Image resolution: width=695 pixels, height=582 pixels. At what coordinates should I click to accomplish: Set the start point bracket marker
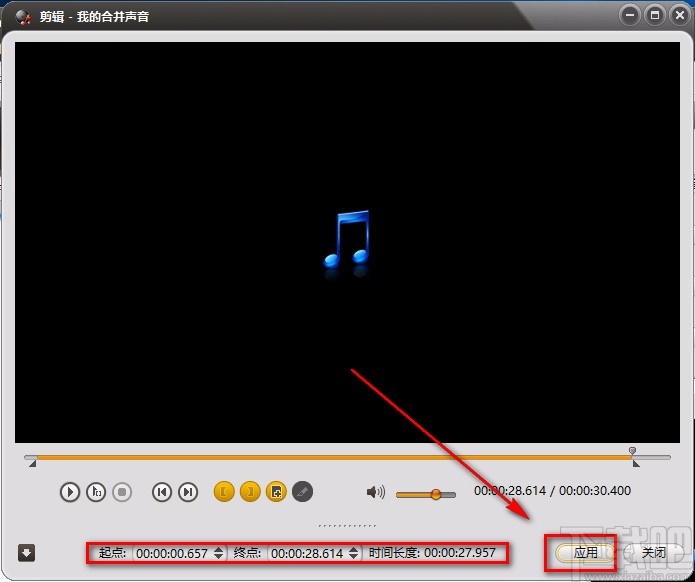[x=224, y=492]
